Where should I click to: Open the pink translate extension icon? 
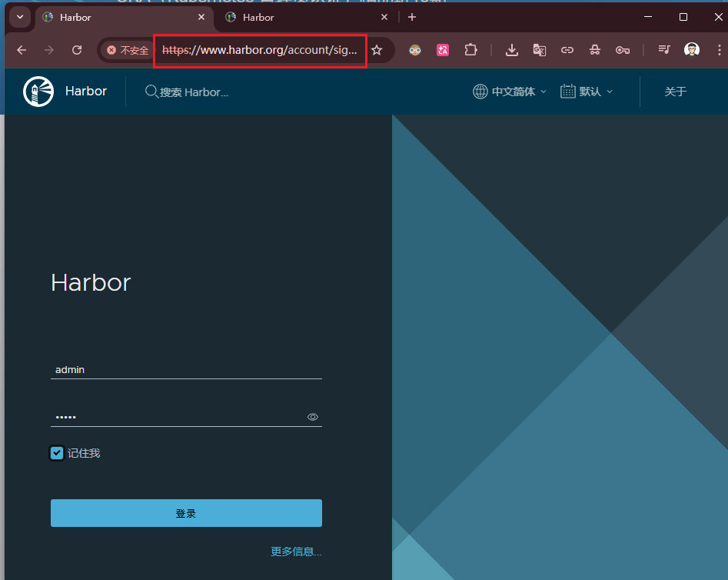[x=443, y=50]
